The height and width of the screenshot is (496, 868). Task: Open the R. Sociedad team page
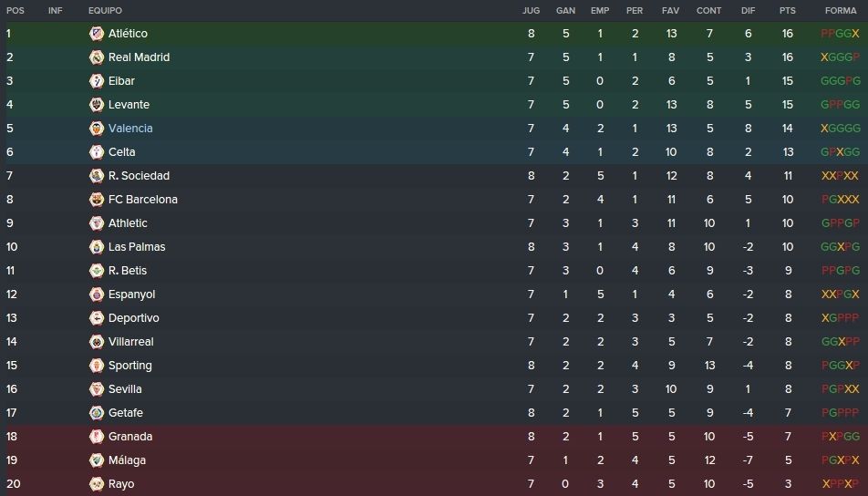(139, 176)
